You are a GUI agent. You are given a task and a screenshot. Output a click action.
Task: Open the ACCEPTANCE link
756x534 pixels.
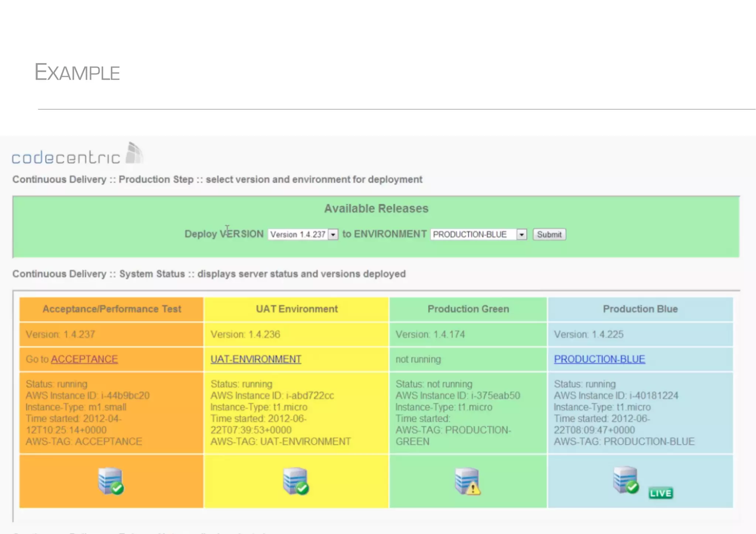85,359
